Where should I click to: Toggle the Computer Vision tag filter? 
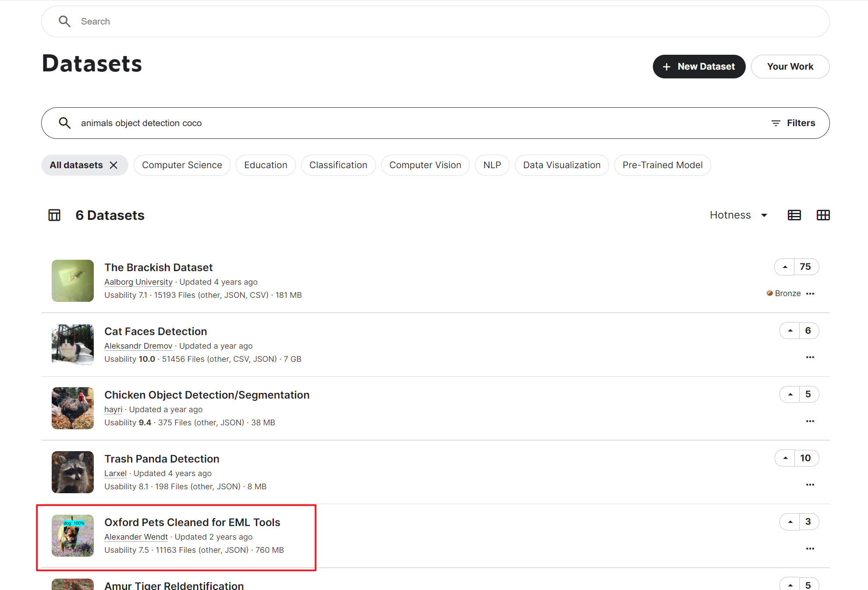tap(425, 165)
